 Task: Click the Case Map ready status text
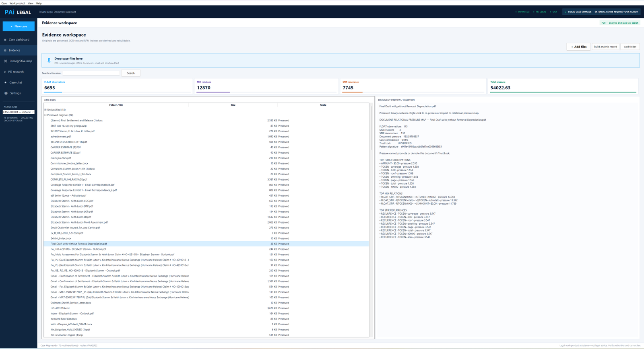click(x=69, y=345)
